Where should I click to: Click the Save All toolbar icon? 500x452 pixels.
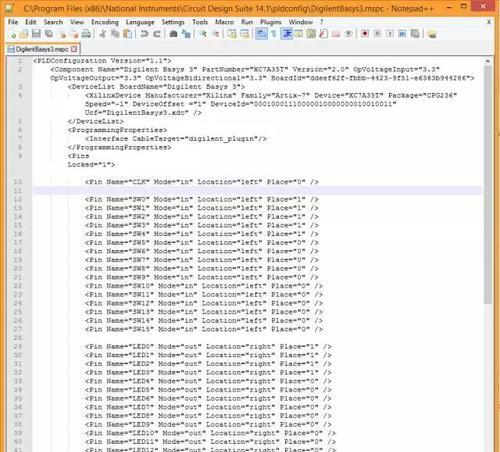49,34
